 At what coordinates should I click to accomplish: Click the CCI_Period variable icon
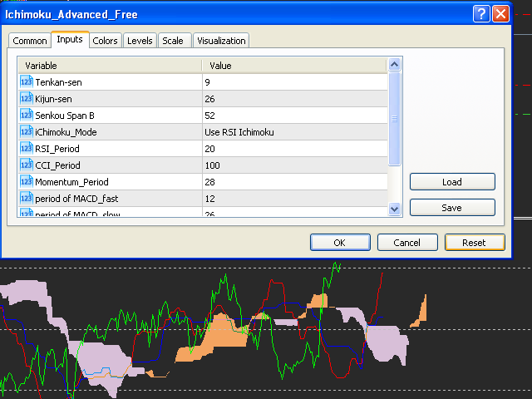tap(27, 165)
